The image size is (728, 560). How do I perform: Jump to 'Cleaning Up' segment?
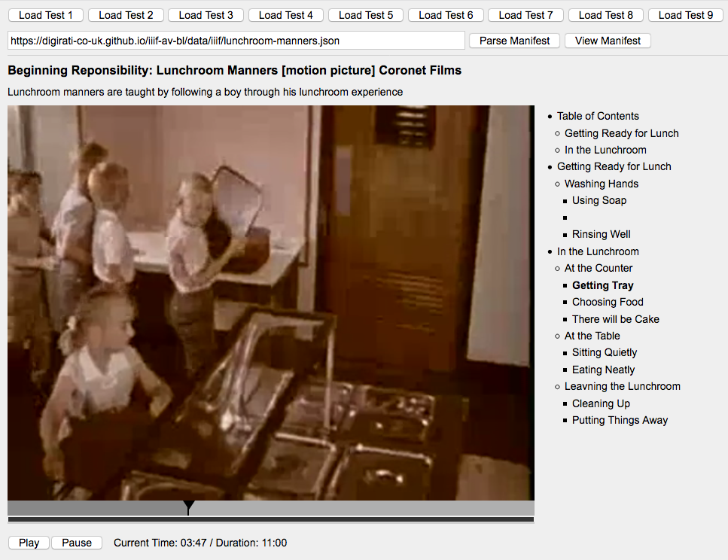pyautogui.click(x=601, y=404)
